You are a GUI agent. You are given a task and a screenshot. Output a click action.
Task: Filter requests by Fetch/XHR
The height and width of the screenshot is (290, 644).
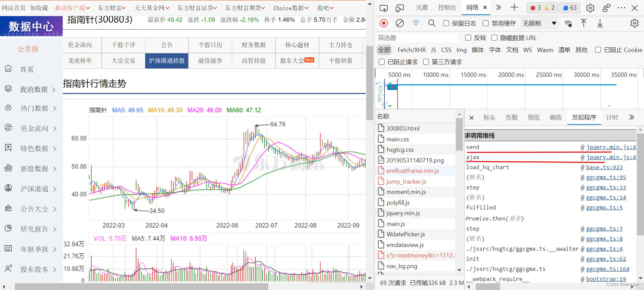412,50
